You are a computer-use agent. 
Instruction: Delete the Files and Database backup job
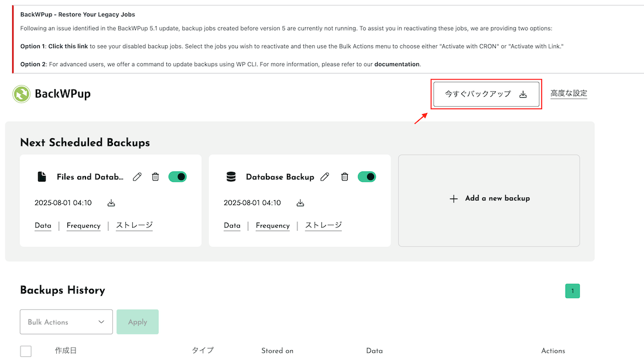[x=155, y=177]
